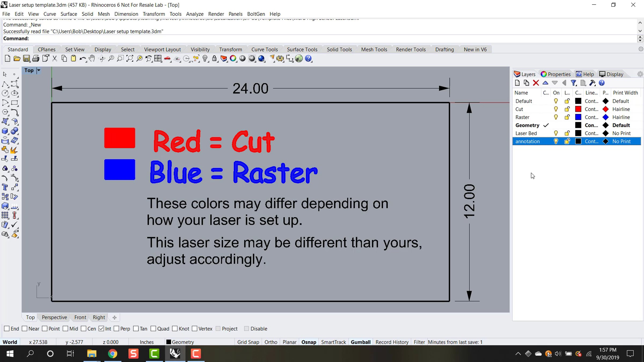Move layer up with the blue triangle
The height and width of the screenshot is (362, 644).
point(545,83)
